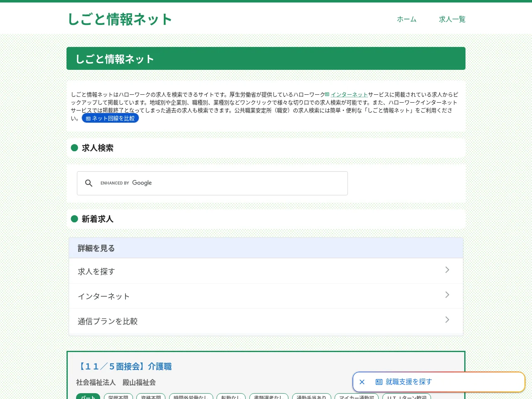Expand the 求人を探す row chevron
The image size is (532, 399).
pos(447,270)
